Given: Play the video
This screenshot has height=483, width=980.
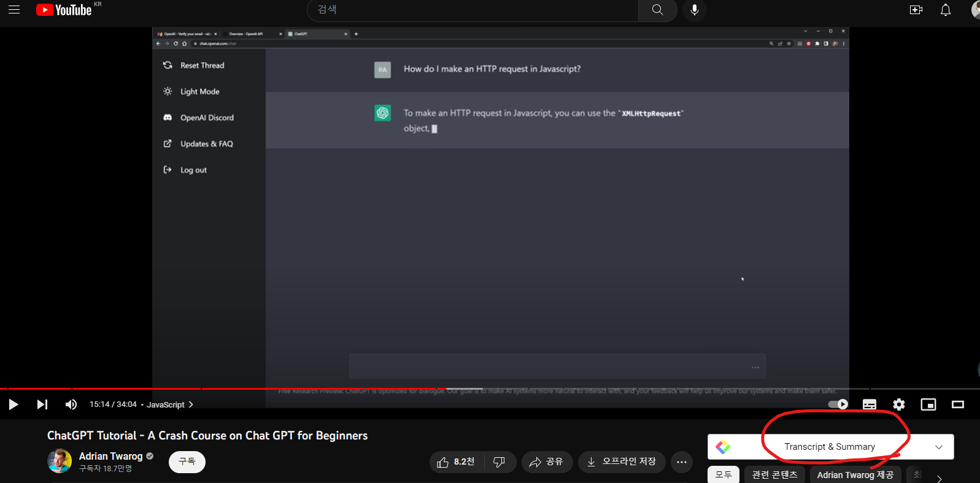Looking at the screenshot, I should click(13, 404).
